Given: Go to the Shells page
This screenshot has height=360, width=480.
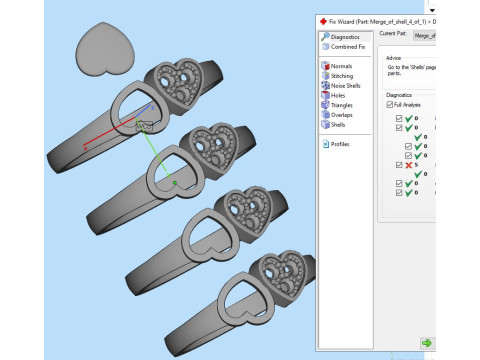Looking at the screenshot, I should tap(333, 124).
